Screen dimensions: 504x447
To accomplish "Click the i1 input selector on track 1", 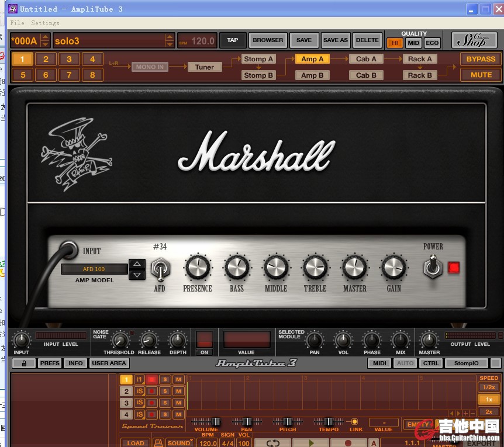I will click(139, 380).
